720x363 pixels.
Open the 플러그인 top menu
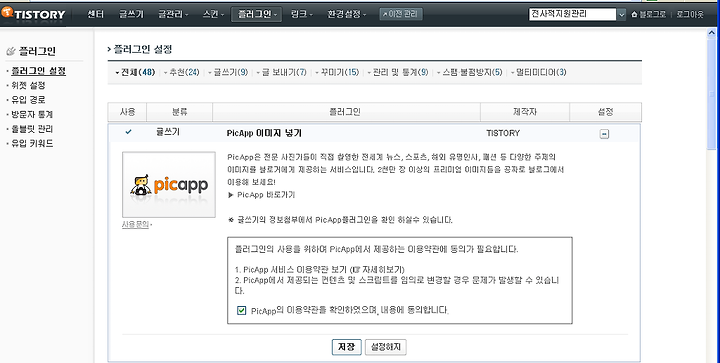(256, 14)
